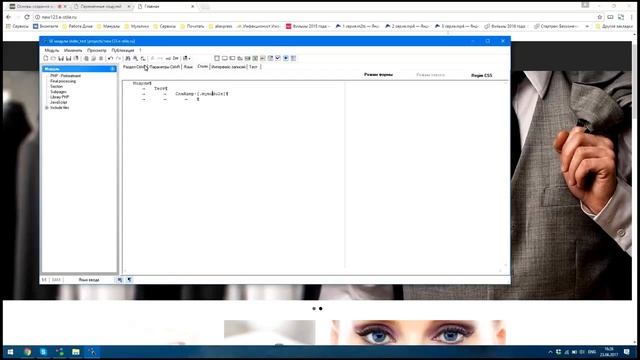Expand the Include files tree node
The width and height of the screenshot is (640, 360).
47,108
